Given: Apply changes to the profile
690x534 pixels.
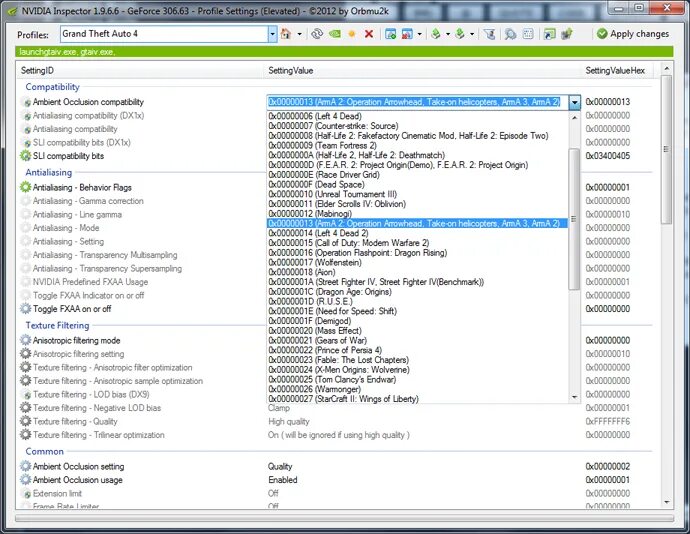Looking at the screenshot, I should tap(633, 34).
